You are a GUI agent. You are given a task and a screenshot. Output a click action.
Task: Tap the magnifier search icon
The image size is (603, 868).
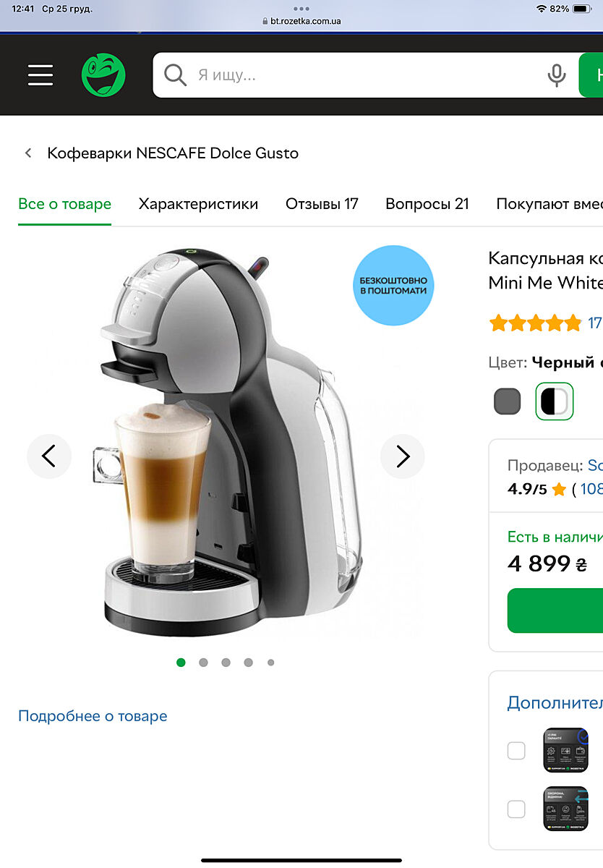click(175, 75)
